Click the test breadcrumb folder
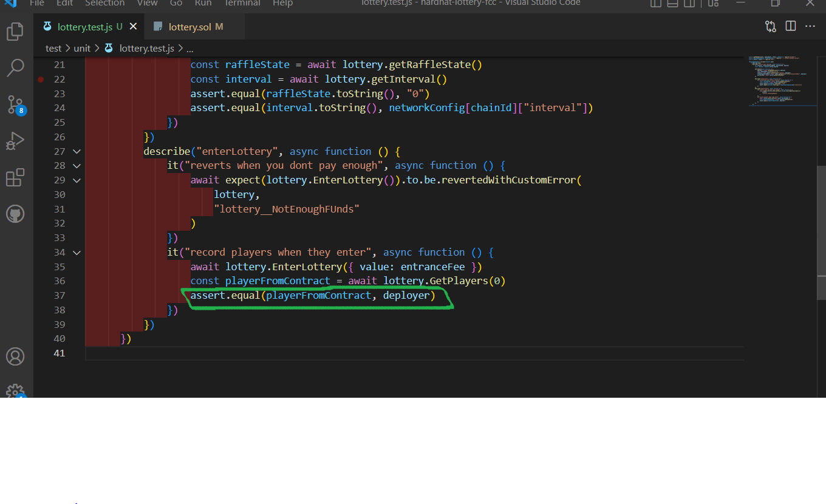Screen dimensions: 826x504 pyautogui.click(x=53, y=48)
